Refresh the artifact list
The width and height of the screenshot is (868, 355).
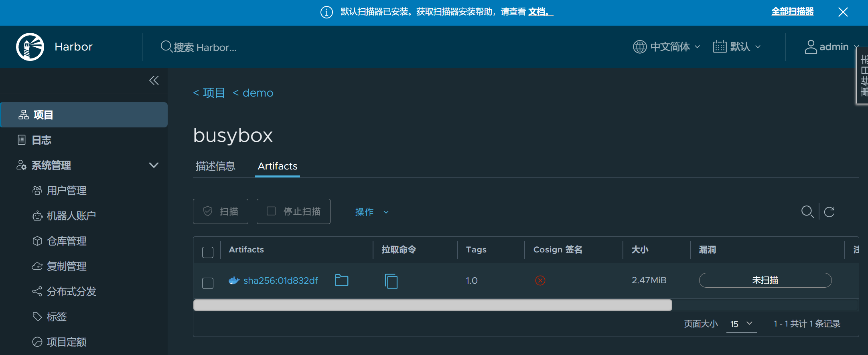coord(829,212)
